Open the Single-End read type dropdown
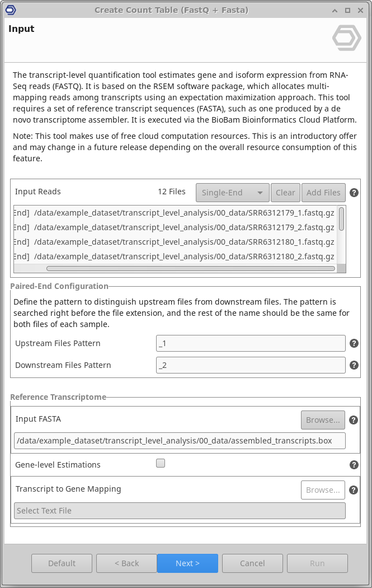Screen dimensions: 372x588 [232, 193]
